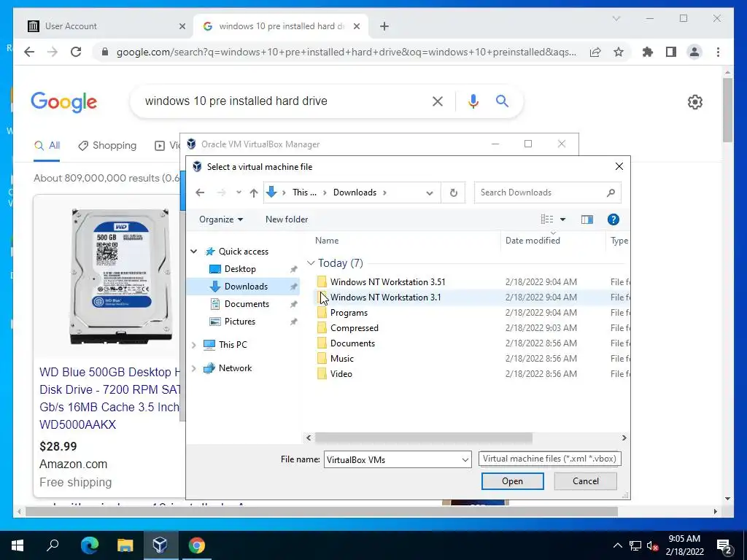The height and width of the screenshot is (560, 747).
Task: Open a new Chrome tab
Action: coord(384,26)
